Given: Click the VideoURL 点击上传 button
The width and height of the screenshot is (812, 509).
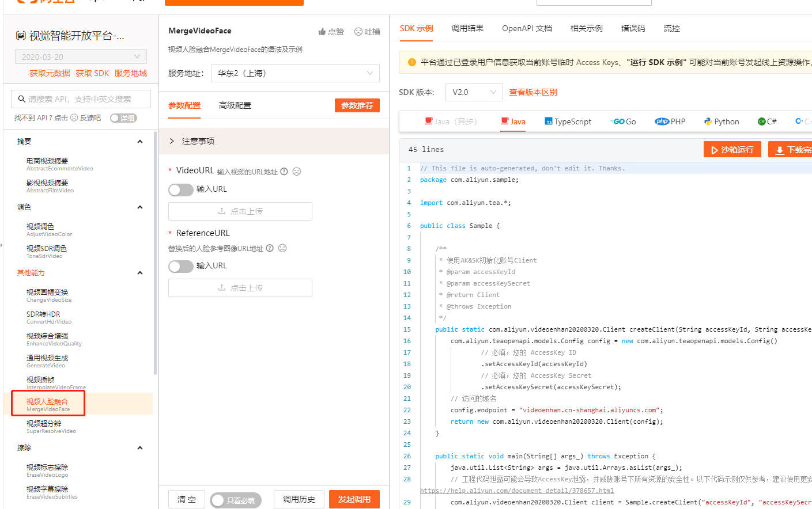Looking at the screenshot, I should coord(240,211).
